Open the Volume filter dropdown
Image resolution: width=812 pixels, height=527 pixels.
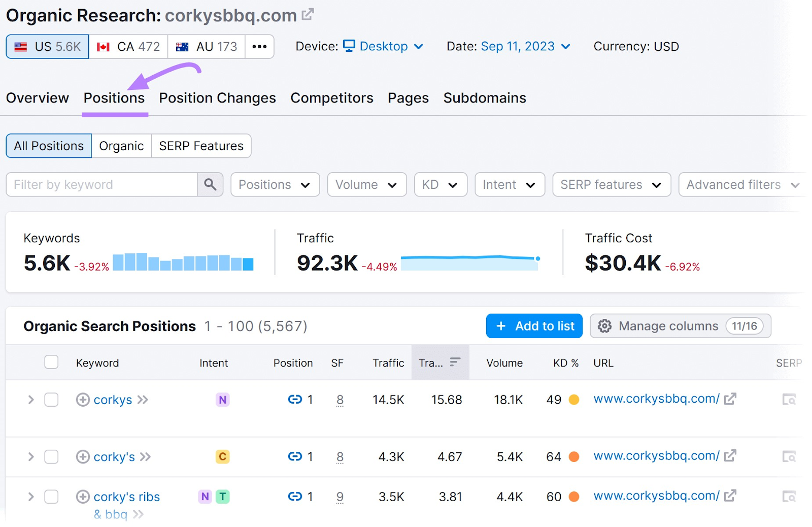click(367, 184)
